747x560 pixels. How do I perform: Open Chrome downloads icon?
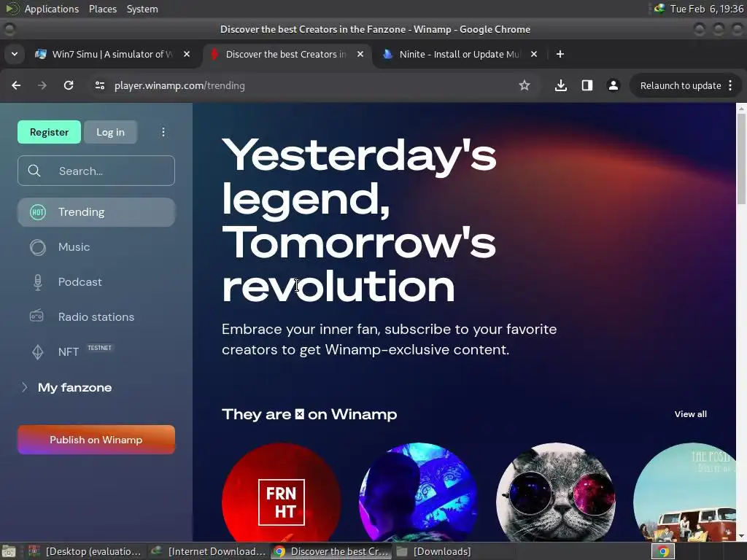tap(561, 86)
